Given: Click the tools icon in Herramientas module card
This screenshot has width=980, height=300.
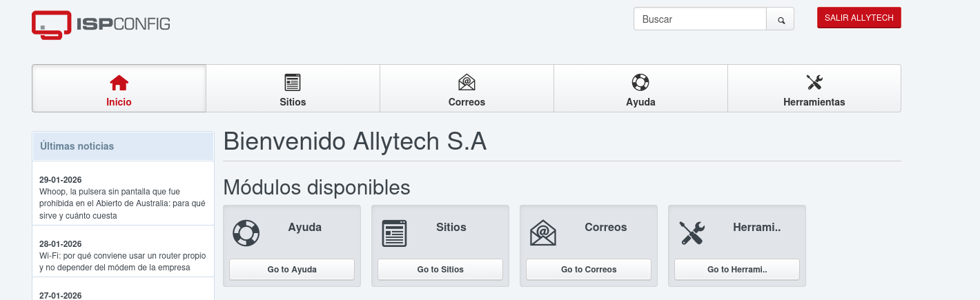Looking at the screenshot, I should pyautogui.click(x=692, y=233).
